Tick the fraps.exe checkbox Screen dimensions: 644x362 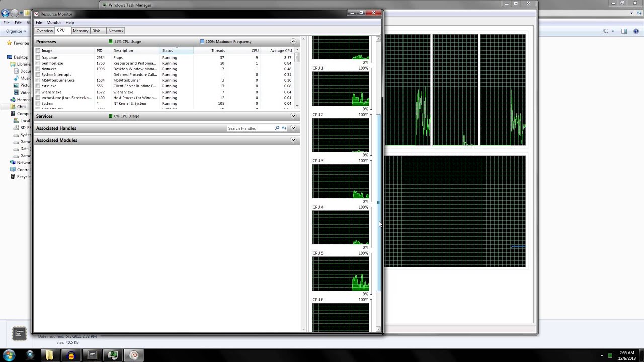38,58
